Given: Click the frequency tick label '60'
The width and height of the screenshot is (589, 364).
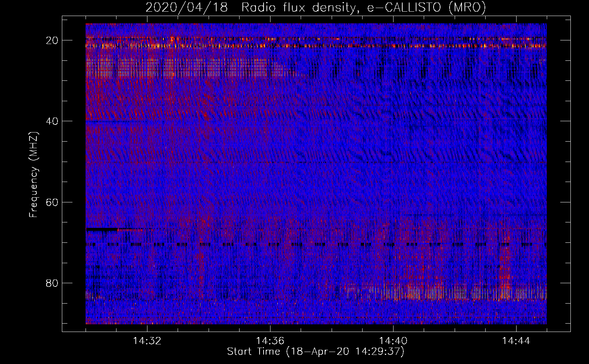Looking at the screenshot, I should tap(52, 202).
